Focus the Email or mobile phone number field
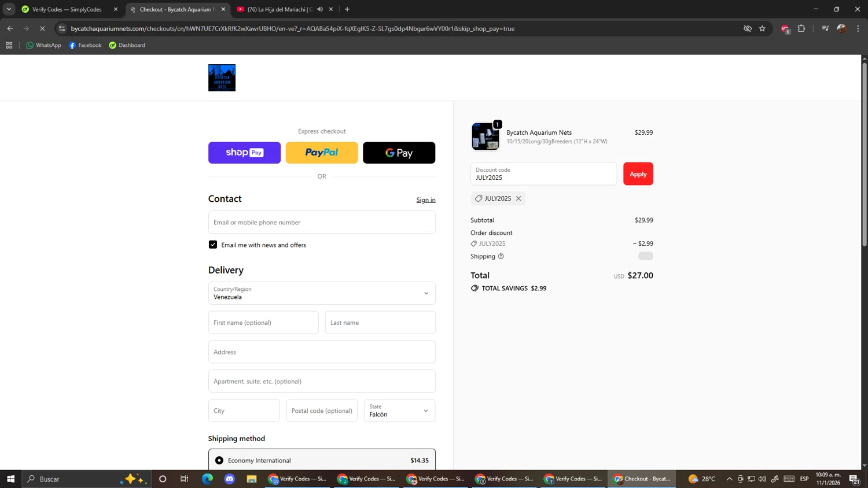The image size is (868, 488). pyautogui.click(x=322, y=222)
